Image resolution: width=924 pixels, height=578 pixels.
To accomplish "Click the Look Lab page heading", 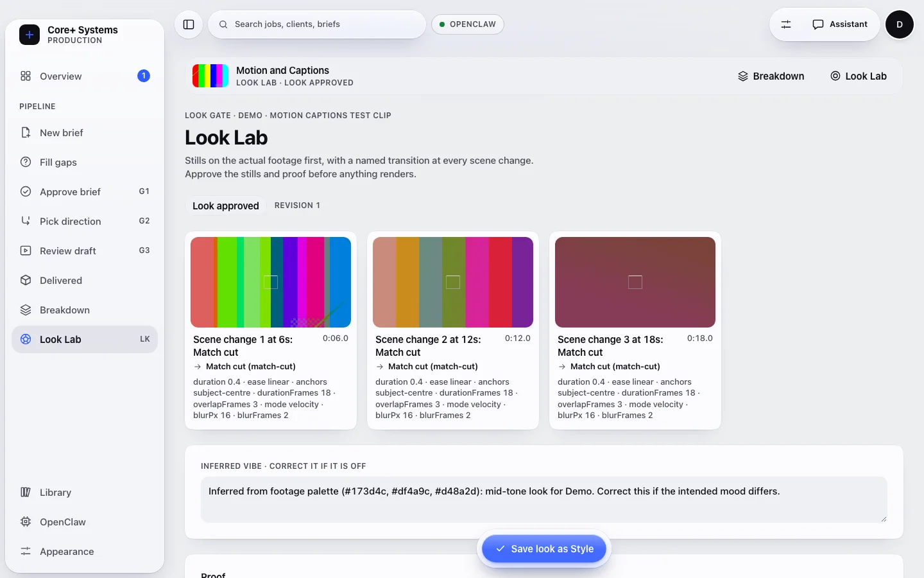I will (x=227, y=137).
